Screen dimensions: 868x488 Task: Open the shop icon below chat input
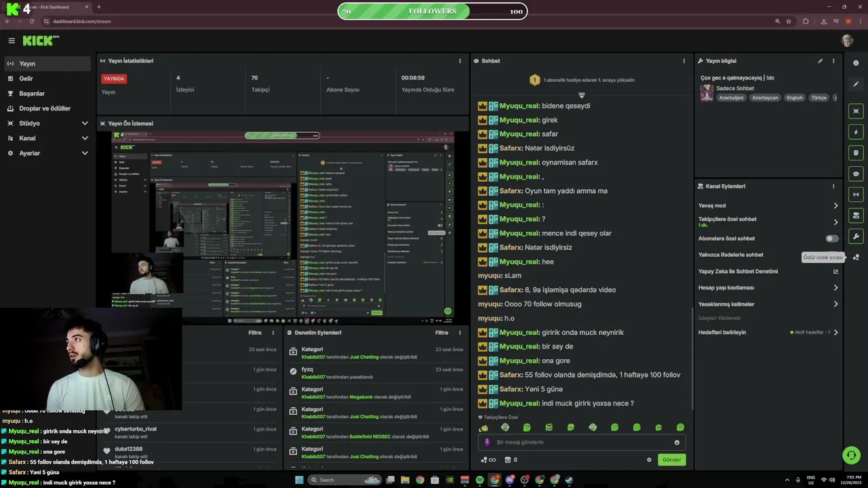point(507,460)
